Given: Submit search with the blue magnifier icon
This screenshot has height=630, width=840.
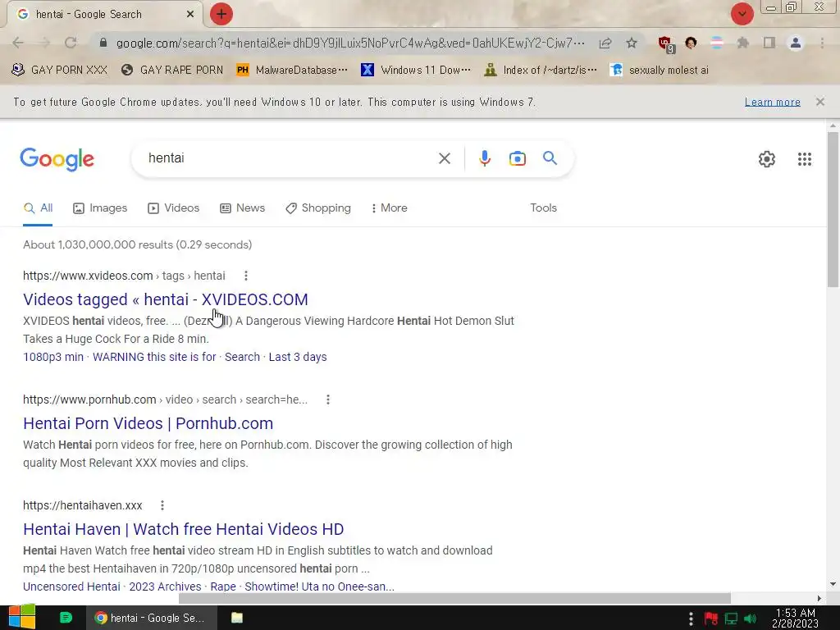Looking at the screenshot, I should coord(550,158).
